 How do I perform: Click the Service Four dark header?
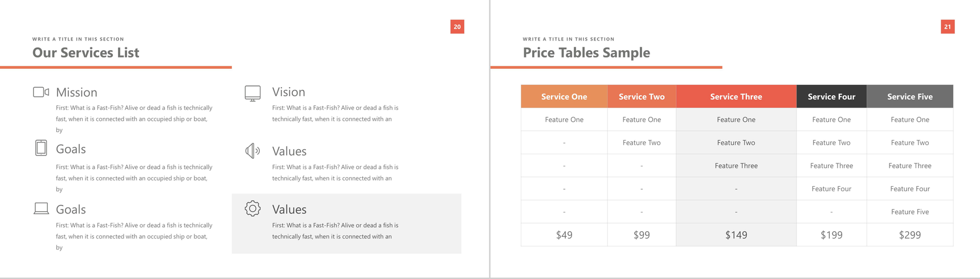(831, 97)
